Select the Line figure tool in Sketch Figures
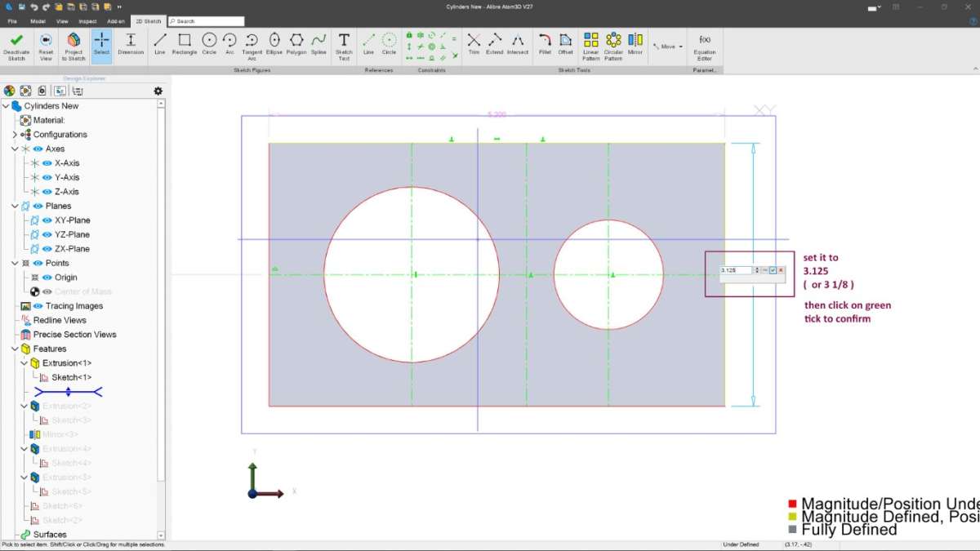Image resolution: width=980 pixels, height=551 pixels. point(160,44)
